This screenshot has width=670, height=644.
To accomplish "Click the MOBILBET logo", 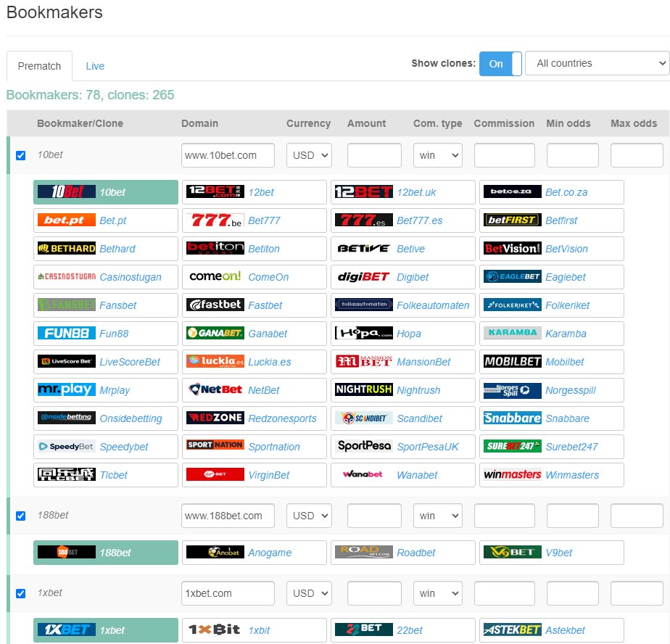I will pyautogui.click(x=513, y=361).
